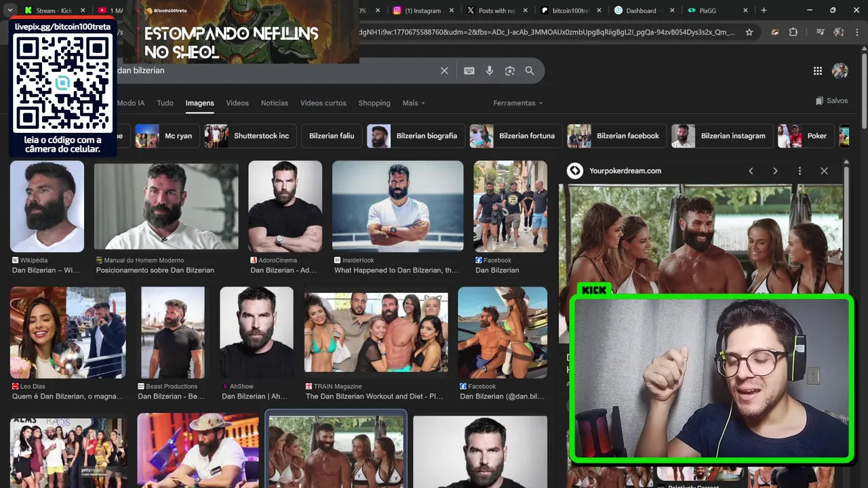The image size is (868, 488).
Task: Switch to Stream - Kick tab
Action: [x=54, y=10]
